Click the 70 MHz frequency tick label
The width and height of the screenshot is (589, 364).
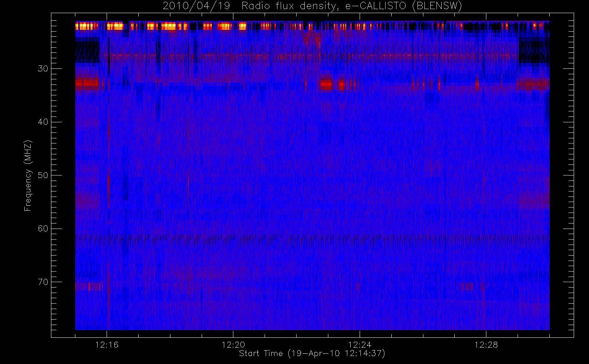(43, 282)
